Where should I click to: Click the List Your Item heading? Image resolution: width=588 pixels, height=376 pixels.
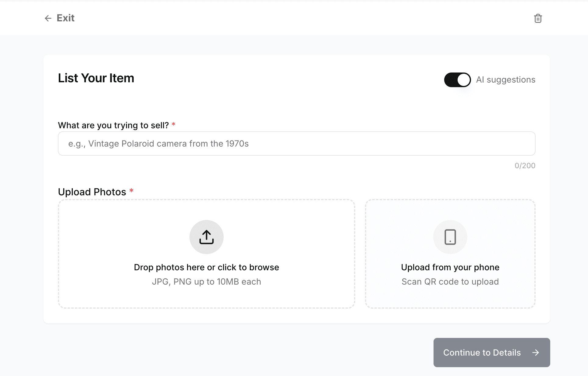(96, 78)
